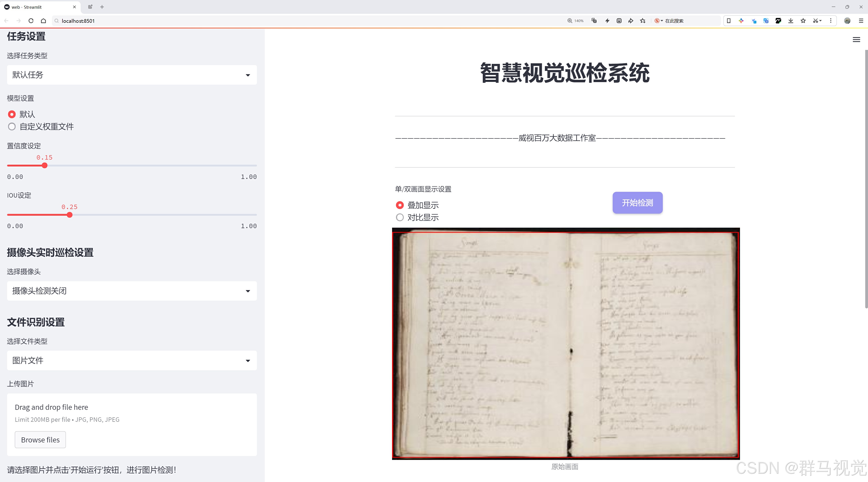The image size is (868, 482).
Task: Click the scissors screenshot tool icon
Action: point(815,20)
